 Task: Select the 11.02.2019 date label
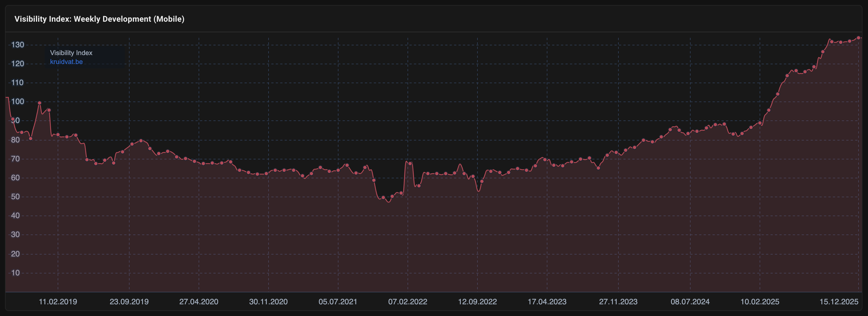point(58,302)
